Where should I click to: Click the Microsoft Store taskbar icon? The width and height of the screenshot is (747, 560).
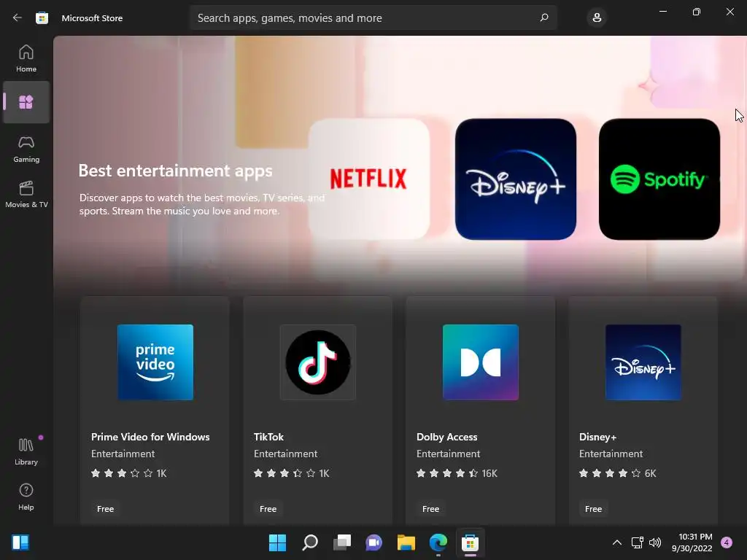click(471, 542)
